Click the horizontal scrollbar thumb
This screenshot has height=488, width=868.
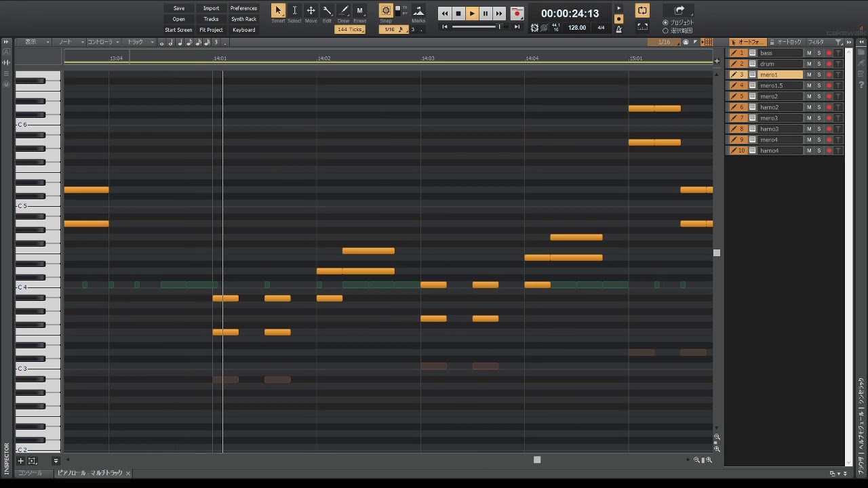coord(537,460)
